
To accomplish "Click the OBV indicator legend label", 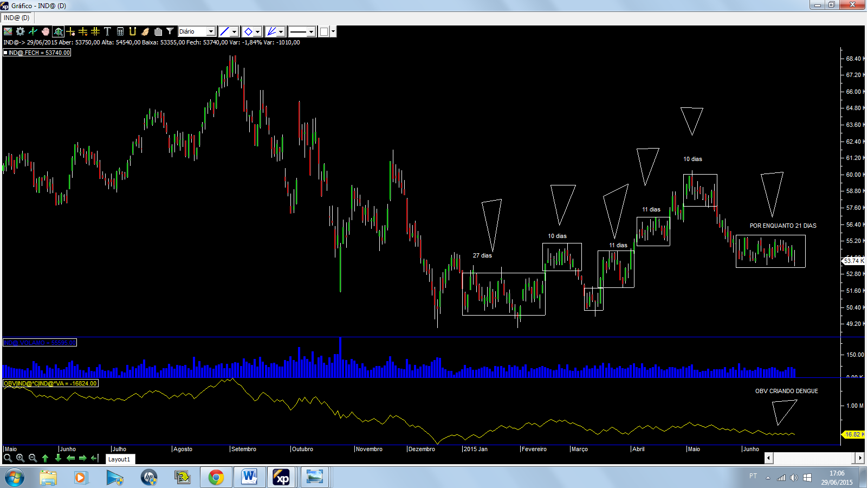I will point(50,383).
